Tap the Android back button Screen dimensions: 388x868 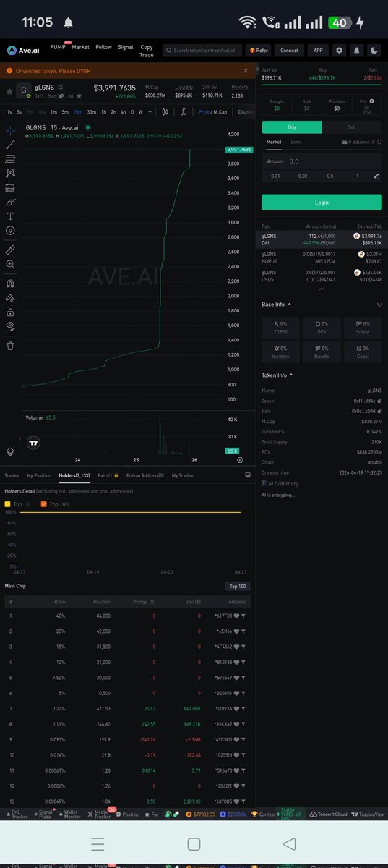click(290, 844)
